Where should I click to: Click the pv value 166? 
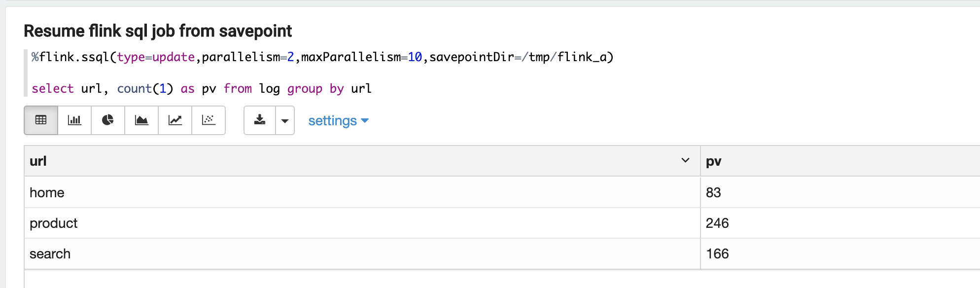click(717, 253)
